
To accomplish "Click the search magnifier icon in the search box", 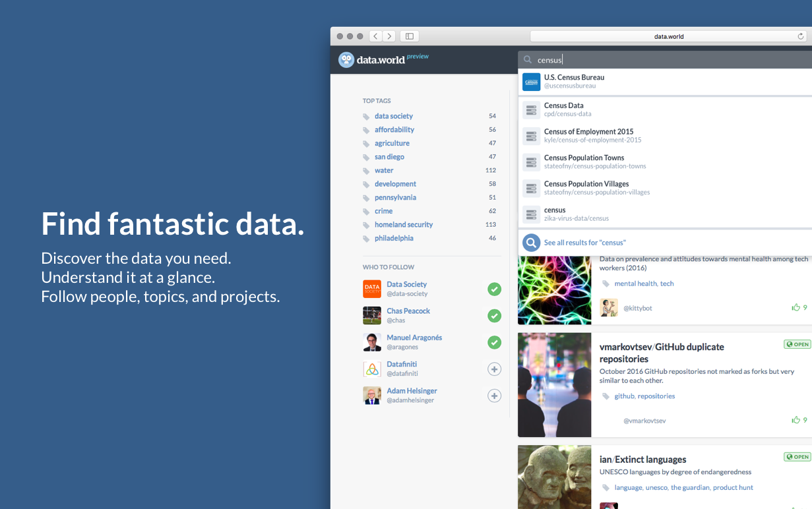I will [528, 60].
